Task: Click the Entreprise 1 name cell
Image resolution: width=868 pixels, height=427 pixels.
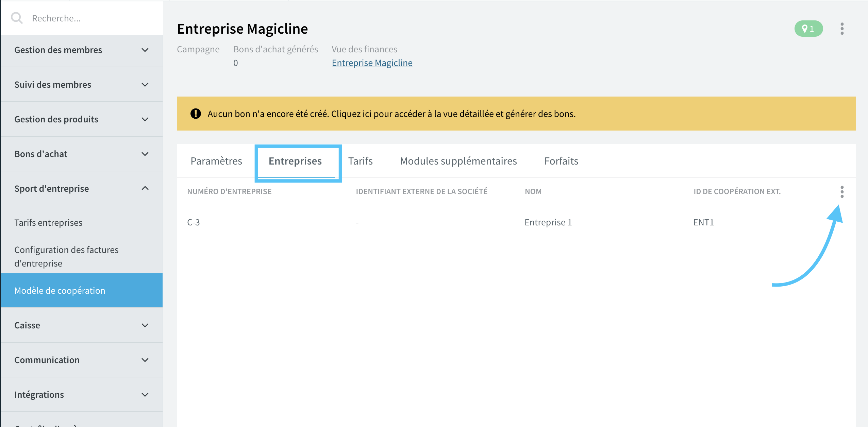Action: click(x=548, y=222)
